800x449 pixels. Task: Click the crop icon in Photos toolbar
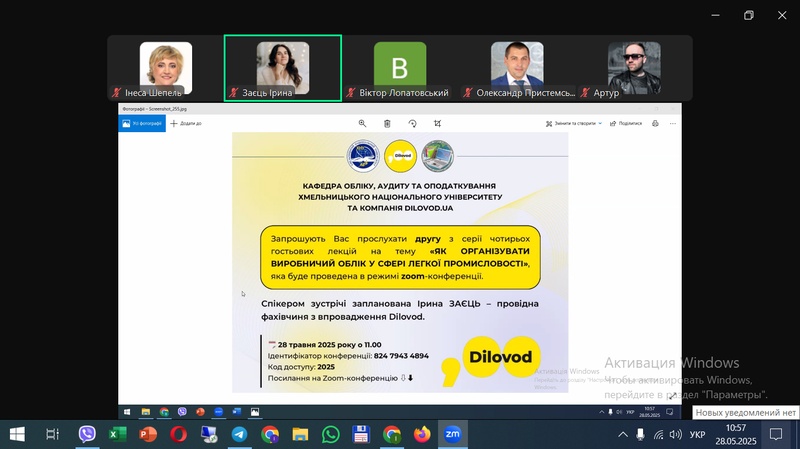(437, 123)
